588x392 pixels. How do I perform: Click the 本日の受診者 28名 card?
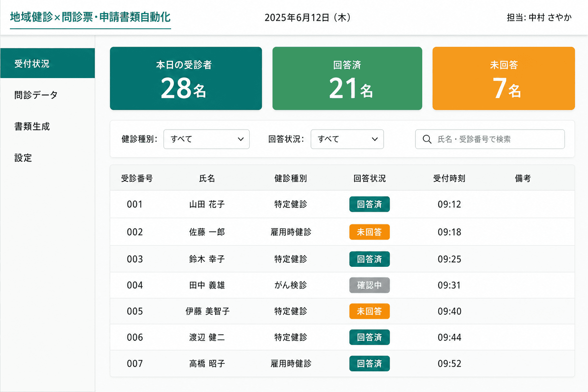tap(186, 78)
